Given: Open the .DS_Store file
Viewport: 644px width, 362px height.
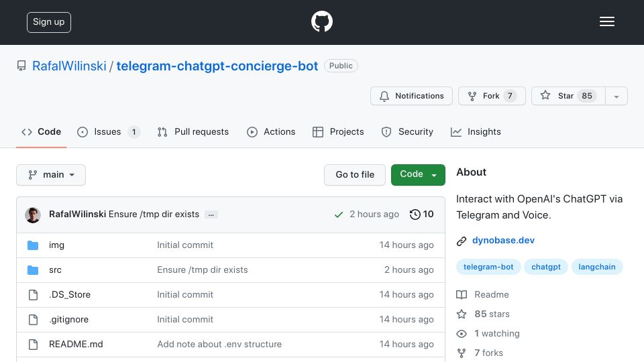Looking at the screenshot, I should click(70, 295).
